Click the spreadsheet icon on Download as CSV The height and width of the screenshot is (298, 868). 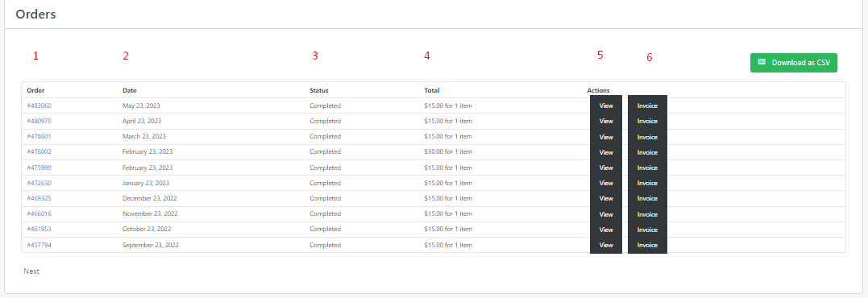[x=762, y=62]
